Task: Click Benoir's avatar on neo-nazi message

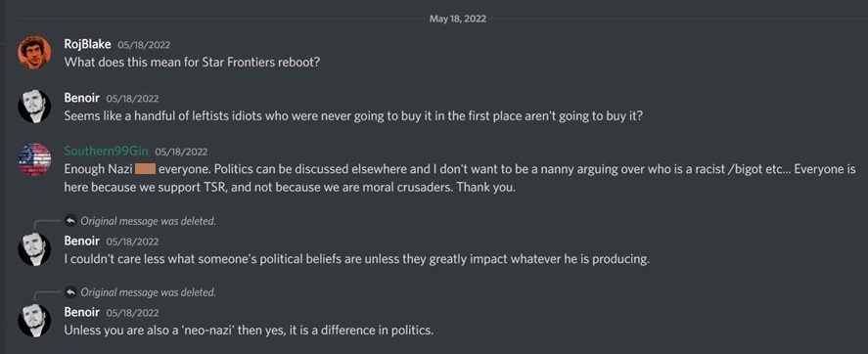Action: click(34, 320)
